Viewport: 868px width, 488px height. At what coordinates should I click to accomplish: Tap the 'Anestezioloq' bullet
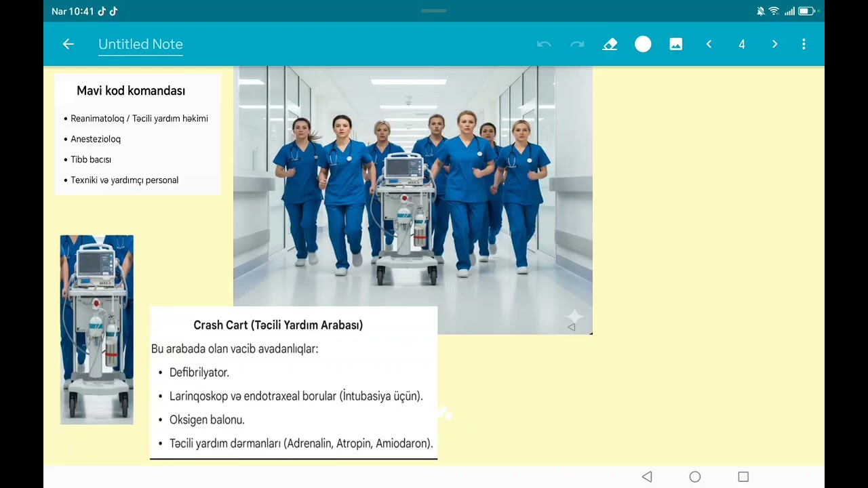click(x=92, y=139)
